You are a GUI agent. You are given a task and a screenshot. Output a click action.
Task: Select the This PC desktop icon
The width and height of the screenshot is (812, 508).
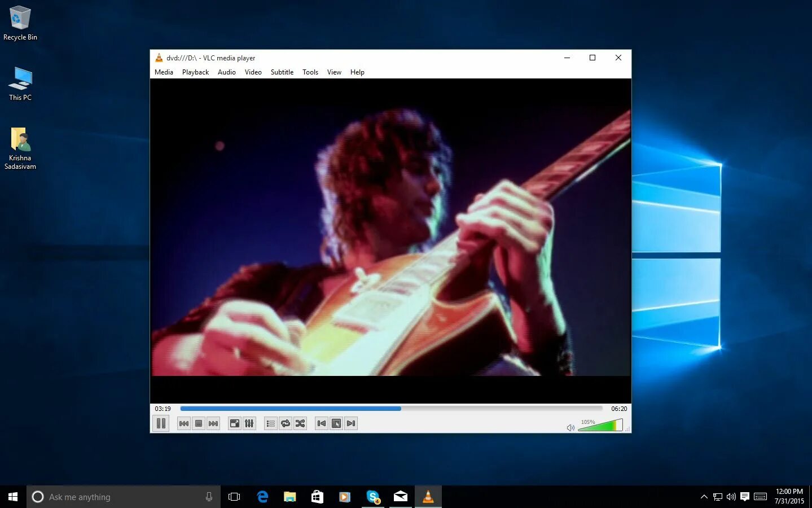pyautogui.click(x=20, y=84)
